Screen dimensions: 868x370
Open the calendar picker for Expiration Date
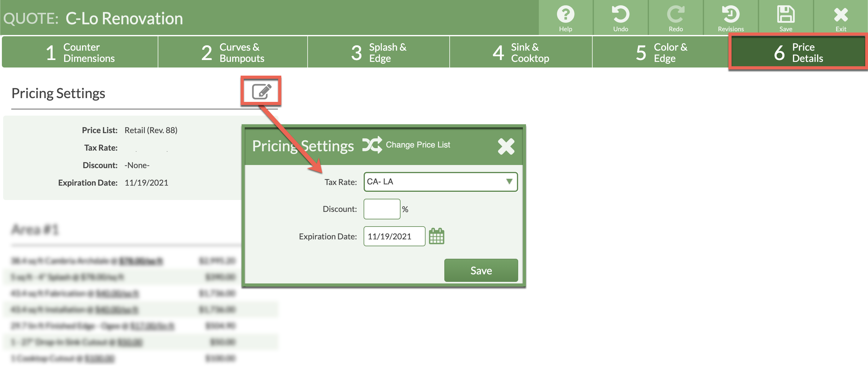437,236
